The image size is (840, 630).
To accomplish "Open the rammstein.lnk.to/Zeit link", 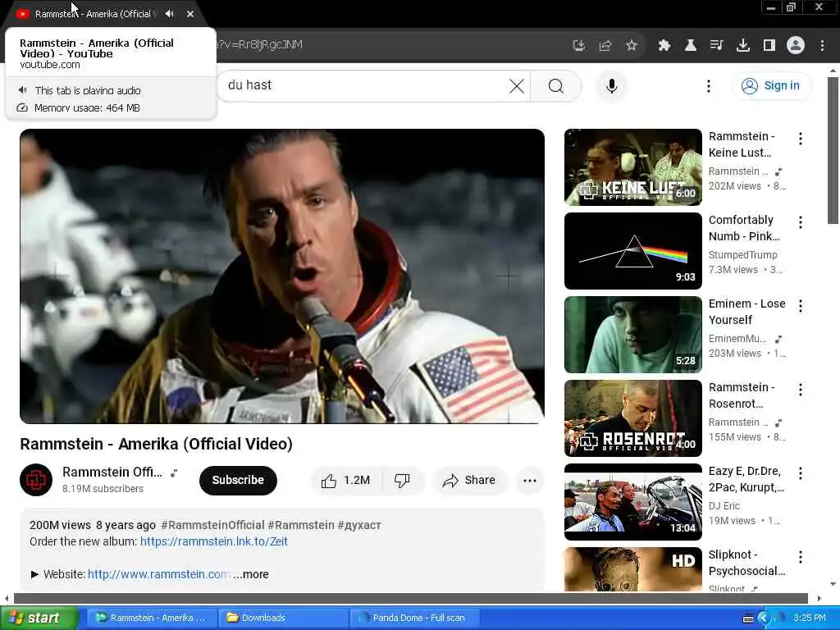I will tap(214, 541).
